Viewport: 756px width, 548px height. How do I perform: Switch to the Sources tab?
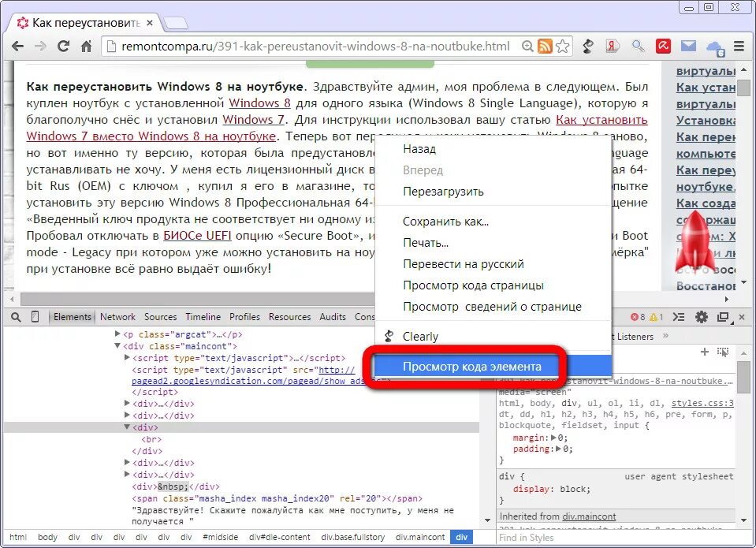[x=161, y=317]
